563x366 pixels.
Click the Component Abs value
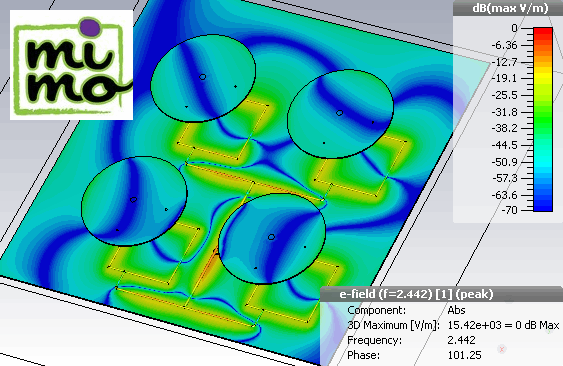(x=456, y=310)
